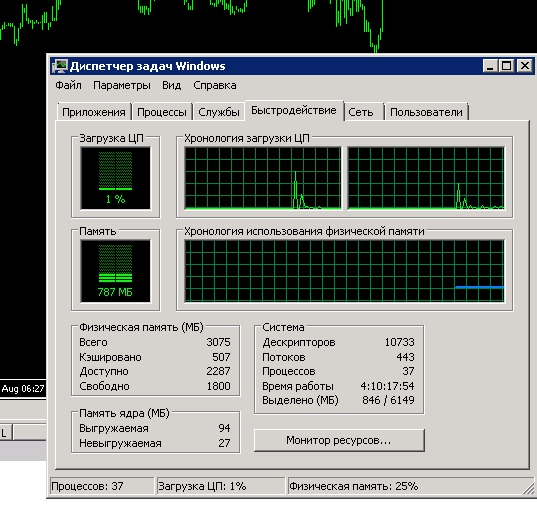Click the Кэшировано value 507
This screenshot has width=537, height=512.
tap(221, 357)
